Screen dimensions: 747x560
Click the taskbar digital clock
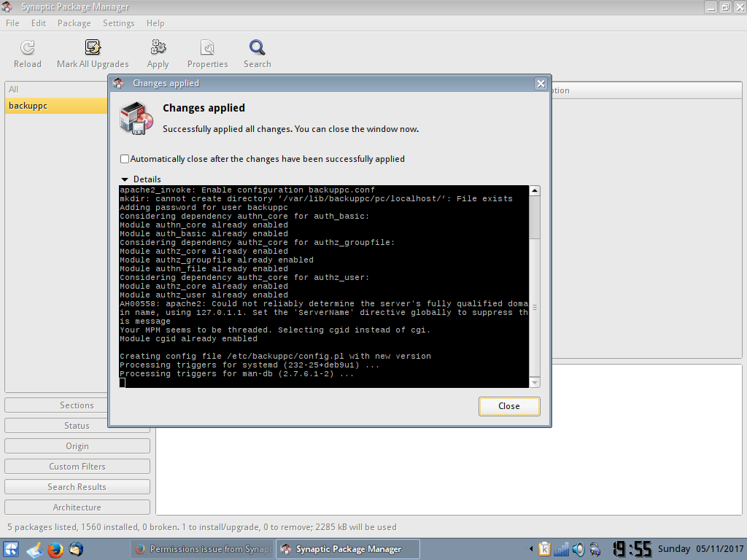[632, 549]
